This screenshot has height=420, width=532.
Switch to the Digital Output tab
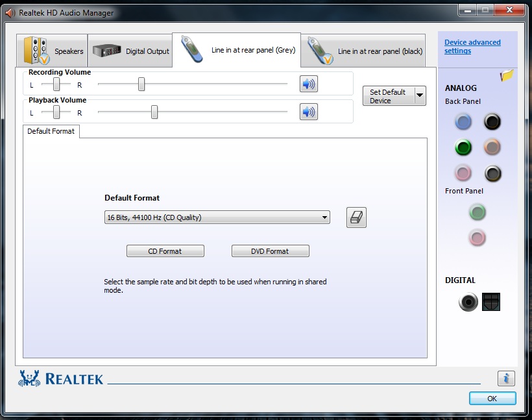[130, 51]
